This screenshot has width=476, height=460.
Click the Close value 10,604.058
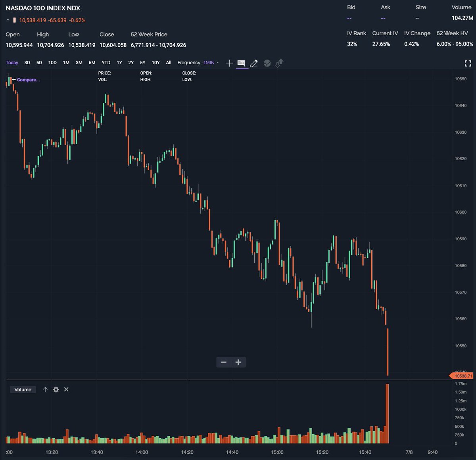point(113,45)
